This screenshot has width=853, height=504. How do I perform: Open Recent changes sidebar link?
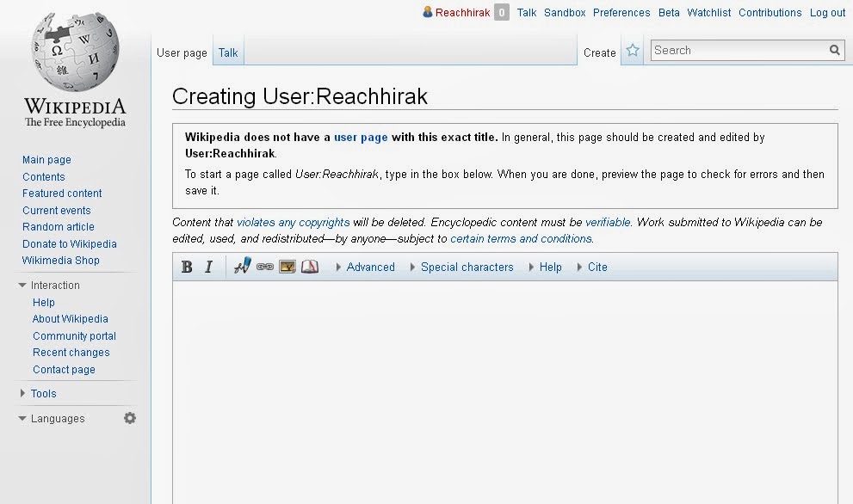(x=71, y=353)
